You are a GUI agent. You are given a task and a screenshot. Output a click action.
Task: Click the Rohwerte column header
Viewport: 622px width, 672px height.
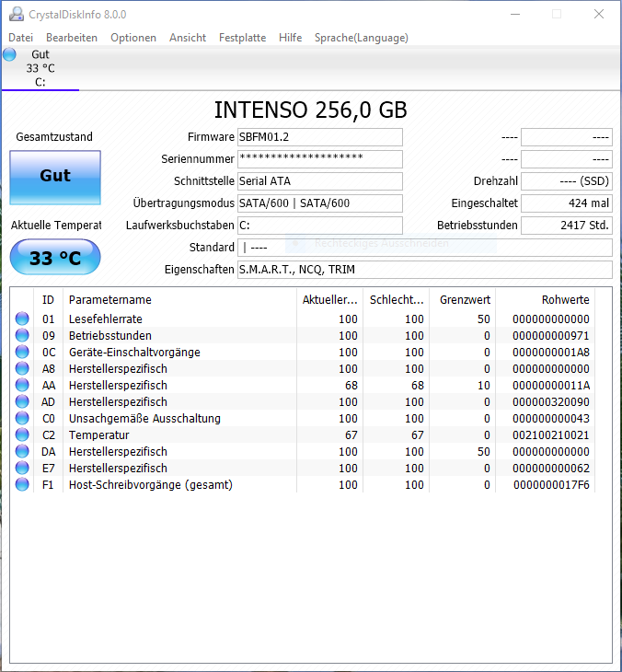pyautogui.click(x=546, y=299)
